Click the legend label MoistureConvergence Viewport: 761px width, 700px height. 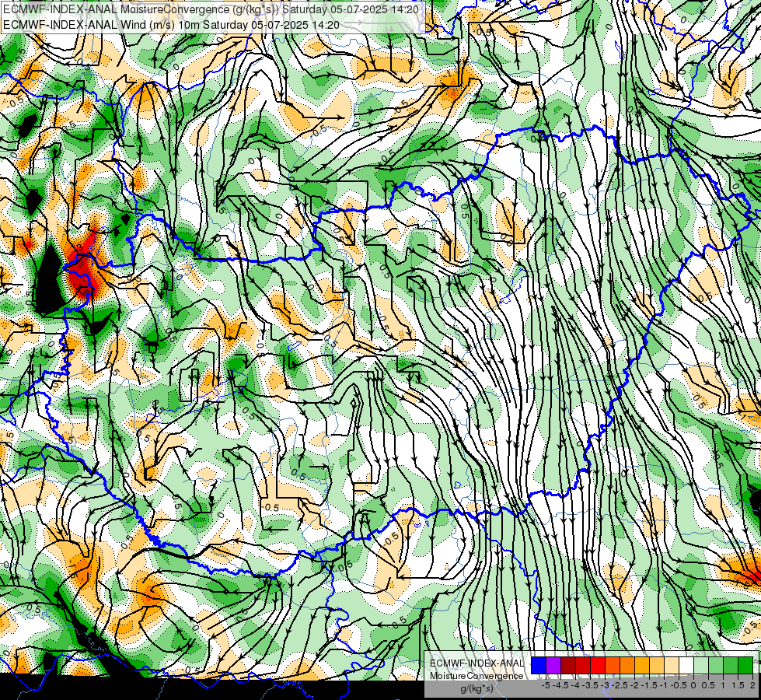(x=476, y=676)
